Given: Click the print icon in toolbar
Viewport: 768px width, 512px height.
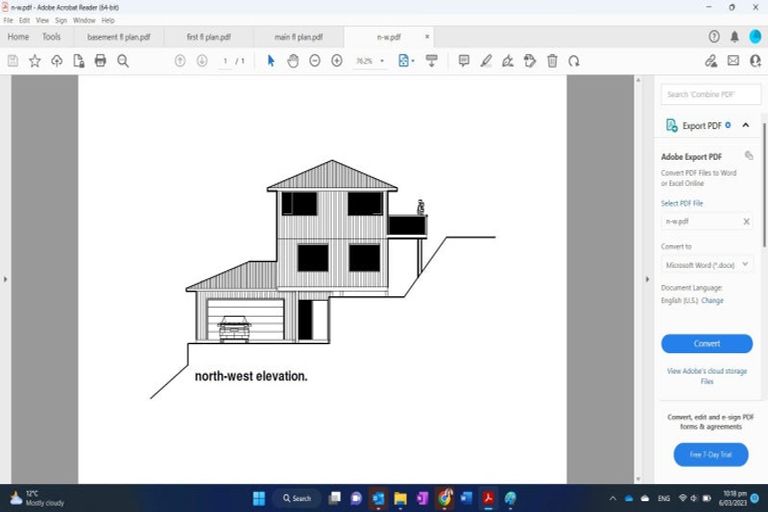Looking at the screenshot, I should tap(100, 61).
